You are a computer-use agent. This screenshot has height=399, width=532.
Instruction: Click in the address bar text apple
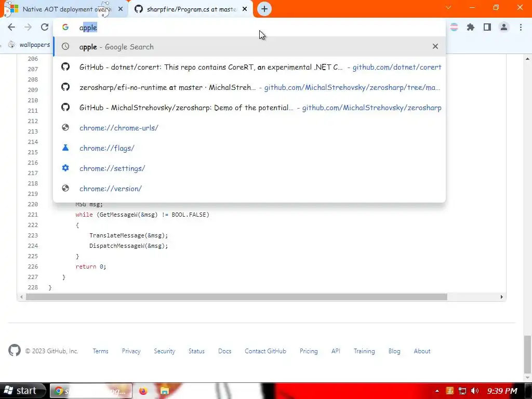(88, 28)
